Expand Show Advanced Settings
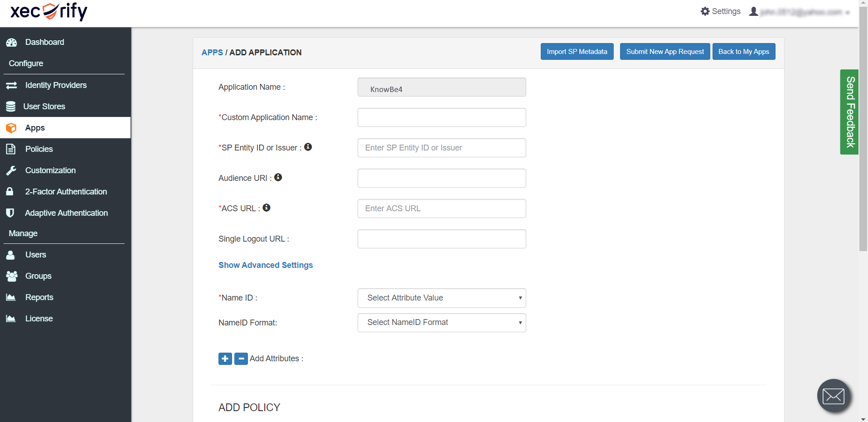This screenshot has height=422, width=868. [x=266, y=265]
